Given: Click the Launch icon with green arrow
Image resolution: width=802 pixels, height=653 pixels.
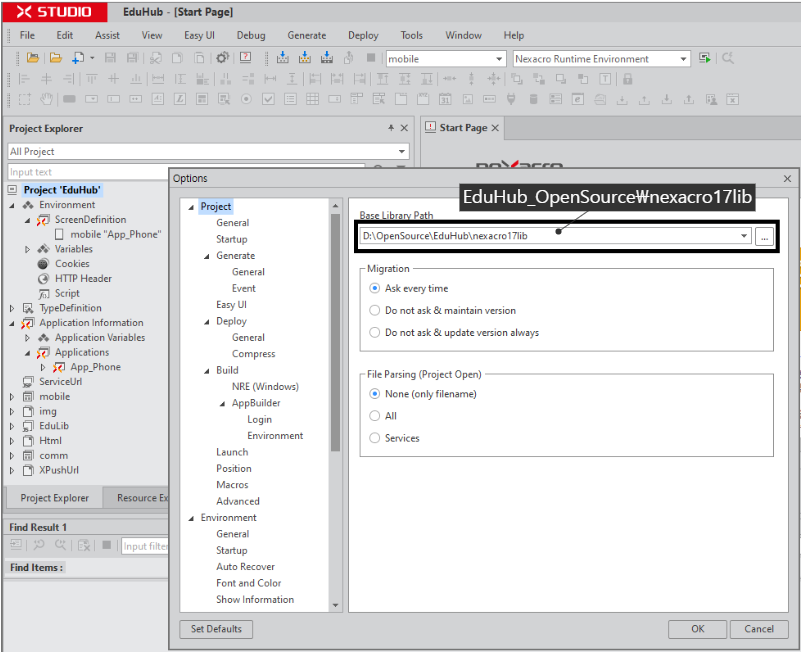Looking at the screenshot, I should [x=705, y=58].
